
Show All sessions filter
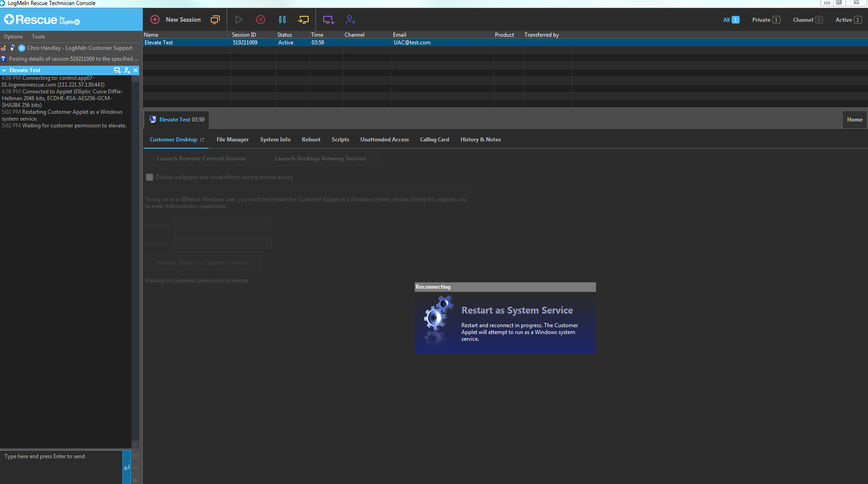point(731,19)
